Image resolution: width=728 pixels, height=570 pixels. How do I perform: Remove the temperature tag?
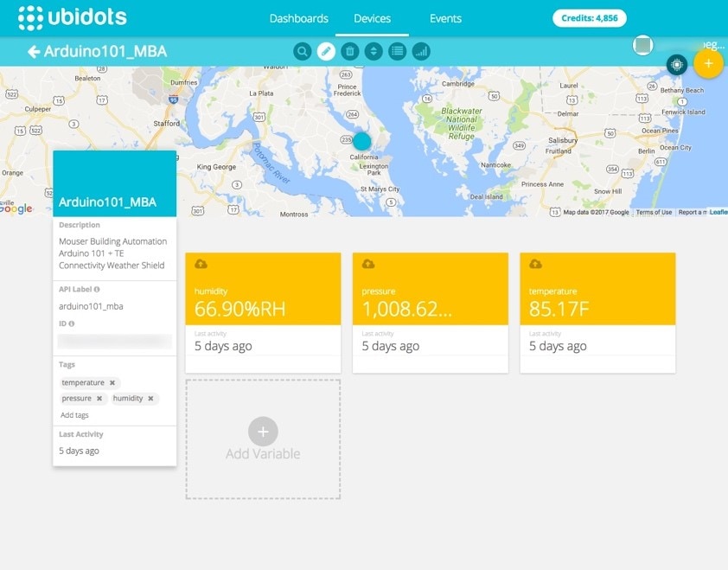(x=112, y=382)
